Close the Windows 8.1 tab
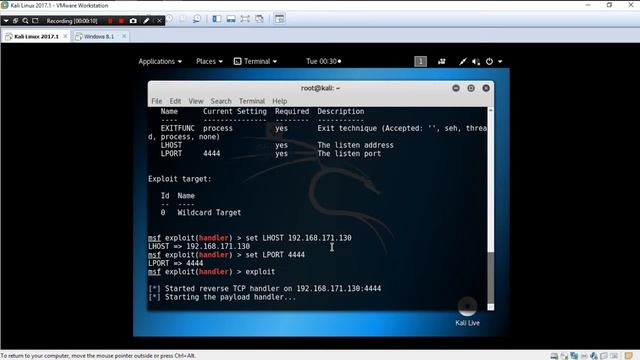 [x=124, y=36]
